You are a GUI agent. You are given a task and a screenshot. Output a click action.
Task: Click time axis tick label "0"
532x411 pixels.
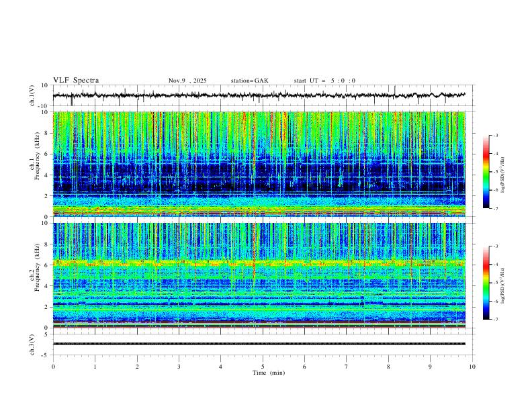point(53,367)
